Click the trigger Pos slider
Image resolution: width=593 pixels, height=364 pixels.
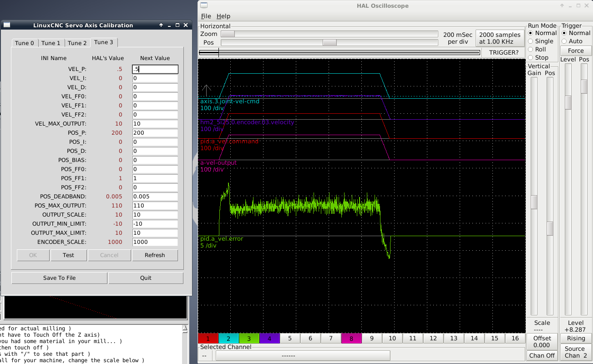(x=584, y=189)
